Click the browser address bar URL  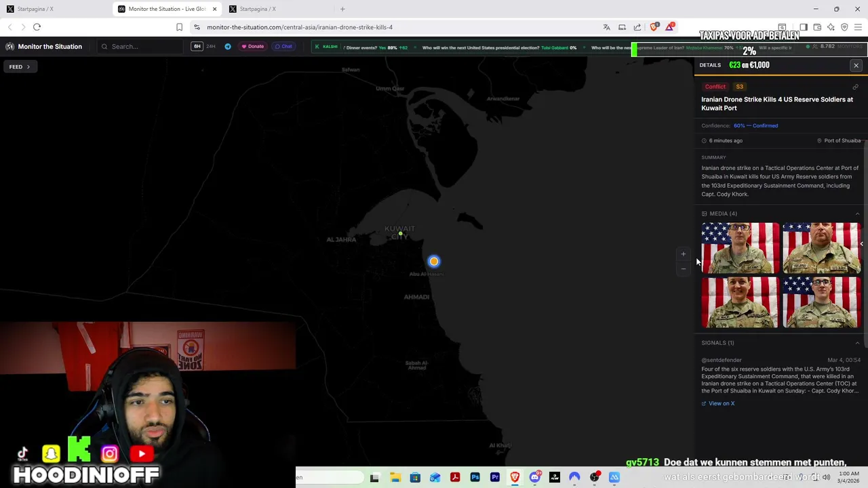point(300,27)
